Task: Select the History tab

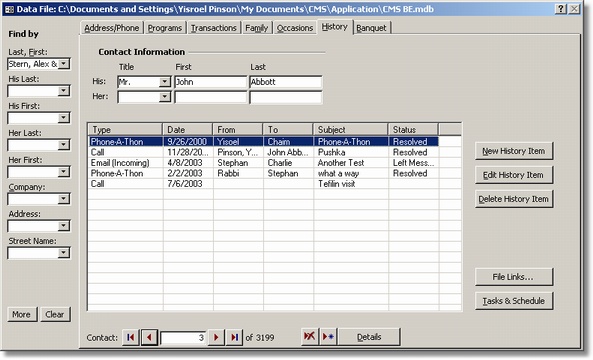Action: (x=335, y=26)
